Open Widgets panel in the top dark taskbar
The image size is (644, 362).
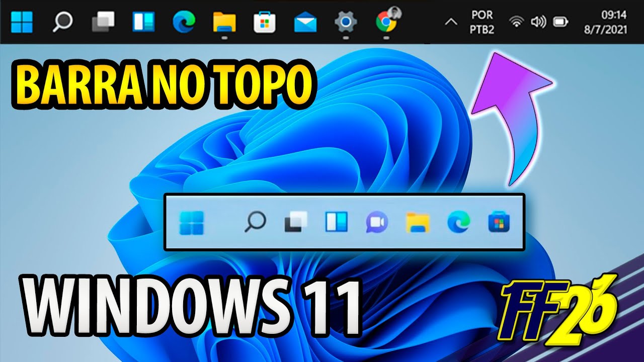pyautogui.click(x=143, y=22)
